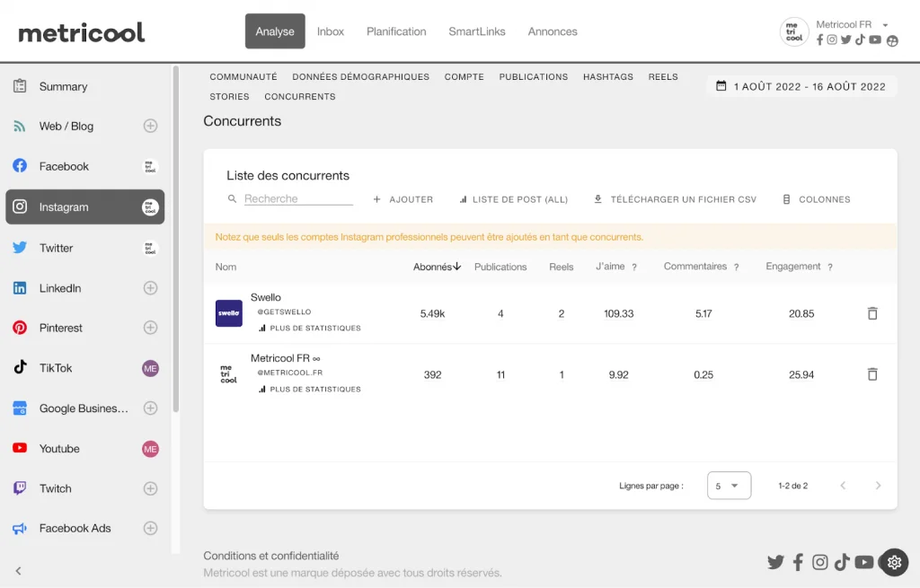920x588 pixels.
Task: Go to DONNÉES DÉMOGRAPHIQUES section
Action: 361,77
